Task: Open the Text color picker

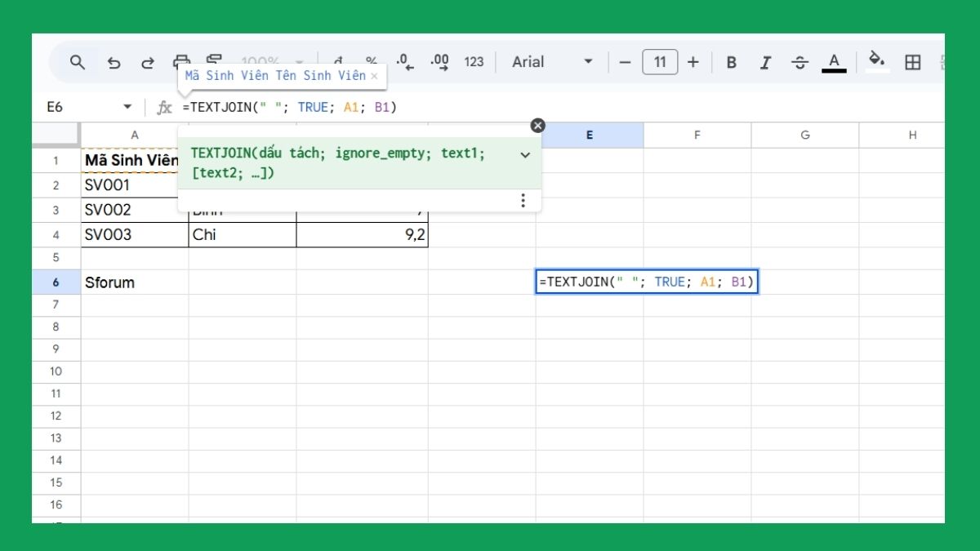Action: [833, 61]
